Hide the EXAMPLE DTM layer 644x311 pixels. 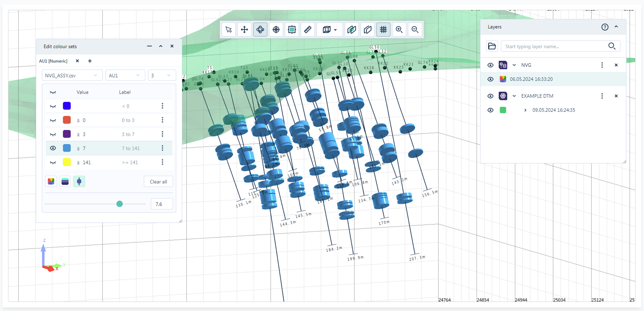coord(490,96)
